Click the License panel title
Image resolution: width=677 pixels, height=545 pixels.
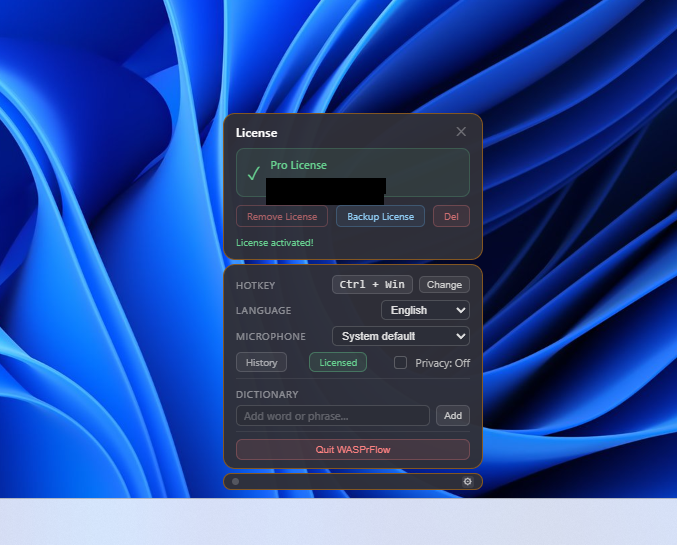tap(256, 133)
